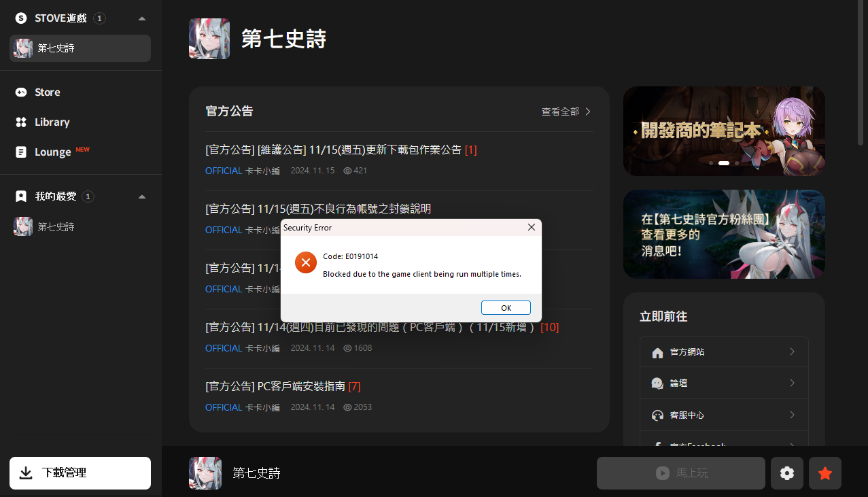Collapse the STOVE遊戲 section
Viewport: 868px width, 497px height.
coord(141,18)
